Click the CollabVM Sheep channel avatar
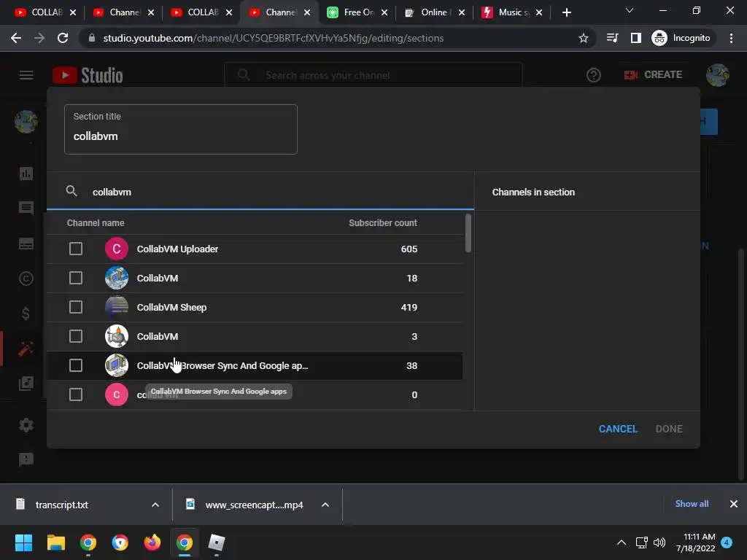Screen dimensions: 747x560 (x=117, y=307)
